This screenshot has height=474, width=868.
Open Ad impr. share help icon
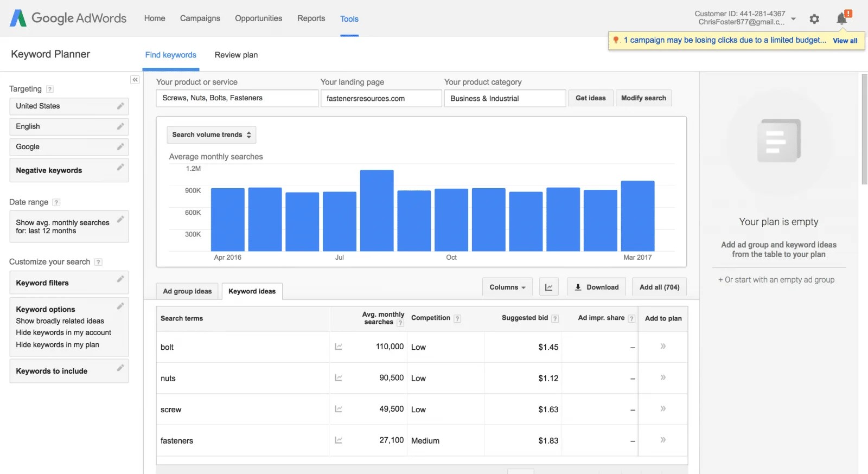pos(631,319)
